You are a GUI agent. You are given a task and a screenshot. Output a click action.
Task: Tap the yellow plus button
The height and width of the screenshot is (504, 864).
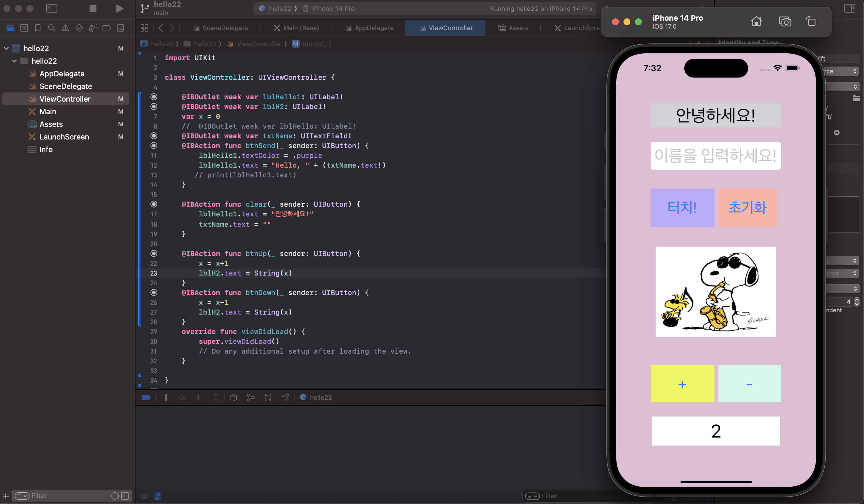(x=682, y=384)
